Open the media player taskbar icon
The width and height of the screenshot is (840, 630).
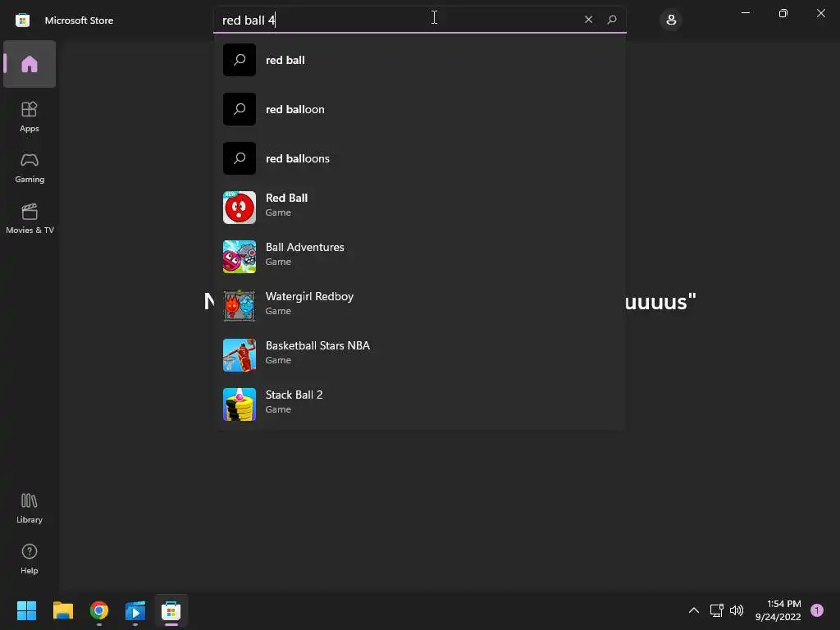135,610
